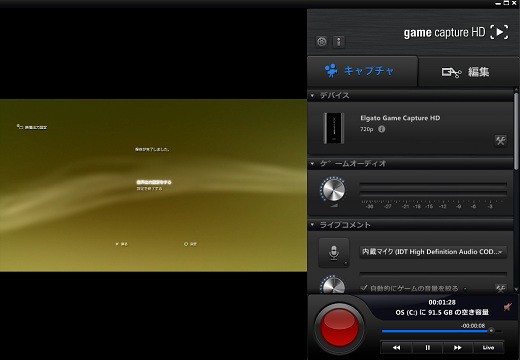Image resolution: width=520 pixels, height=360 pixels.
Task: Toggle the live commentary microphone button
Action: click(334, 253)
